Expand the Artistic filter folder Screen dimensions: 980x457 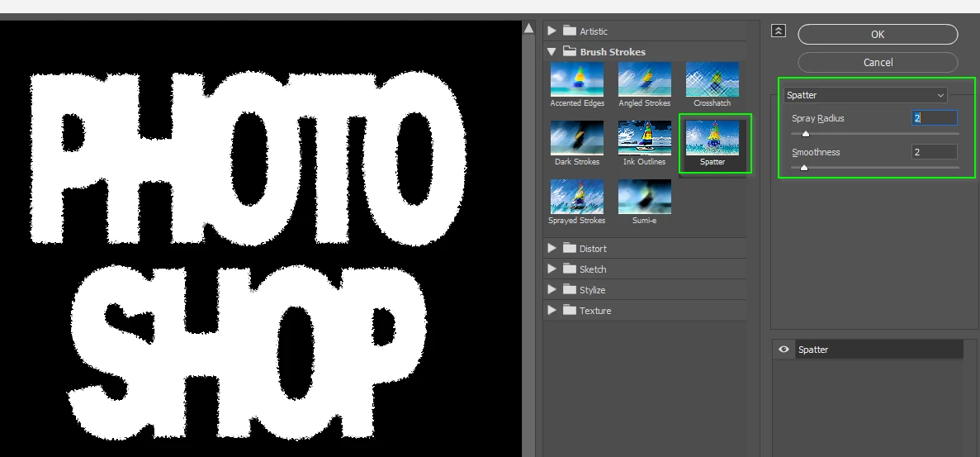[552, 31]
